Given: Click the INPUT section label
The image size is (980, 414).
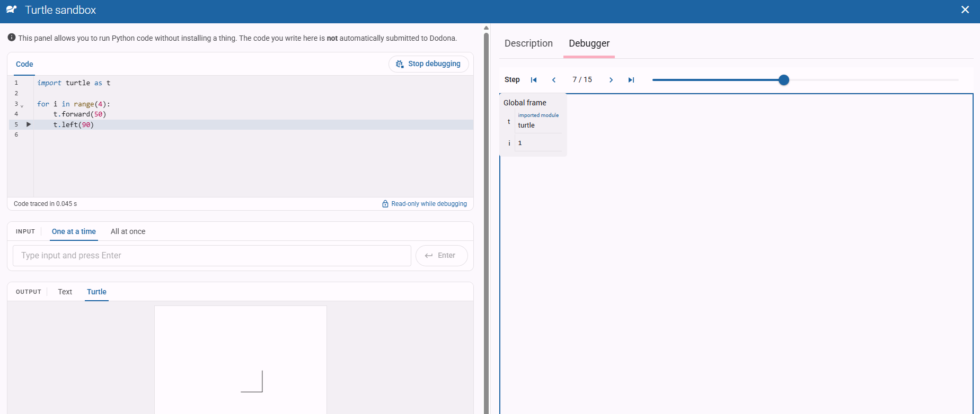Looking at the screenshot, I should [x=25, y=231].
